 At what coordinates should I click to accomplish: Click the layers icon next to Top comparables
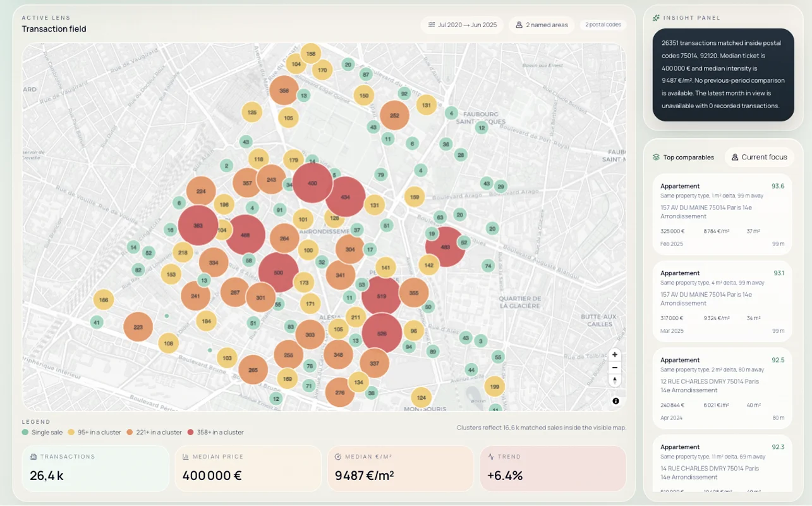(x=657, y=157)
